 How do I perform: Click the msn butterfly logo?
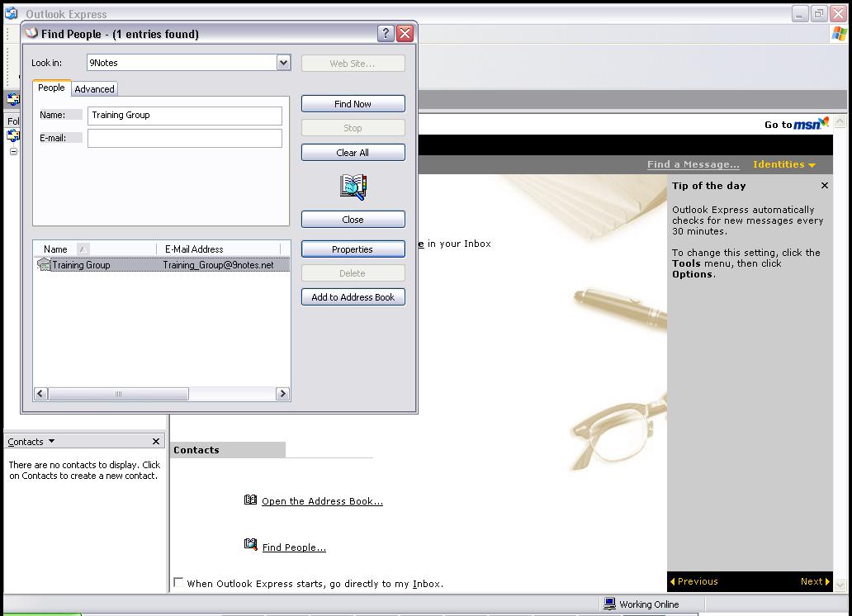point(824,121)
